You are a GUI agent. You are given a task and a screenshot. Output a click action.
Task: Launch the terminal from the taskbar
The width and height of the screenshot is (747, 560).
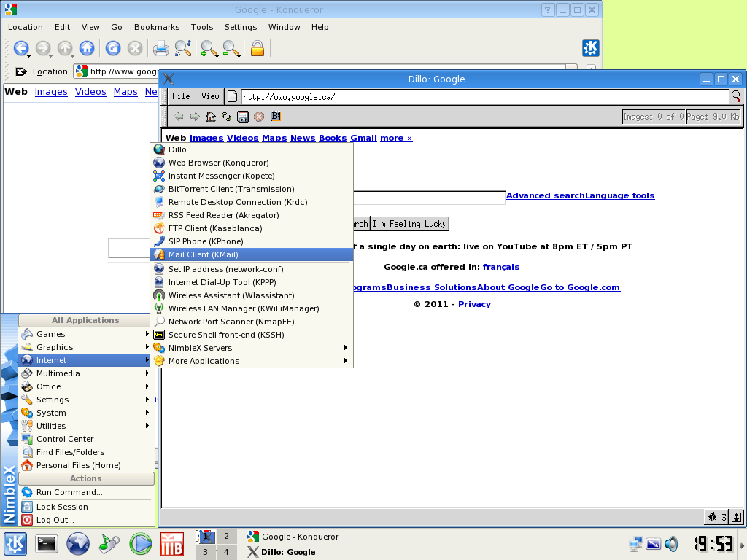47,544
